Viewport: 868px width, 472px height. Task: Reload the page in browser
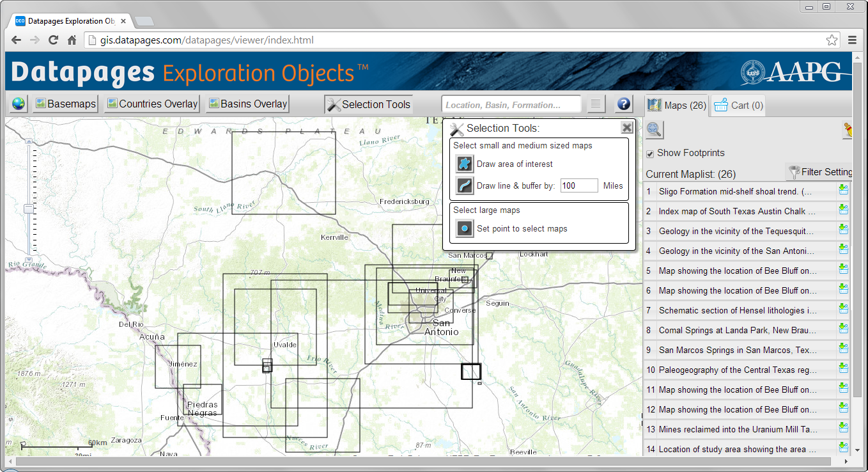click(54, 40)
